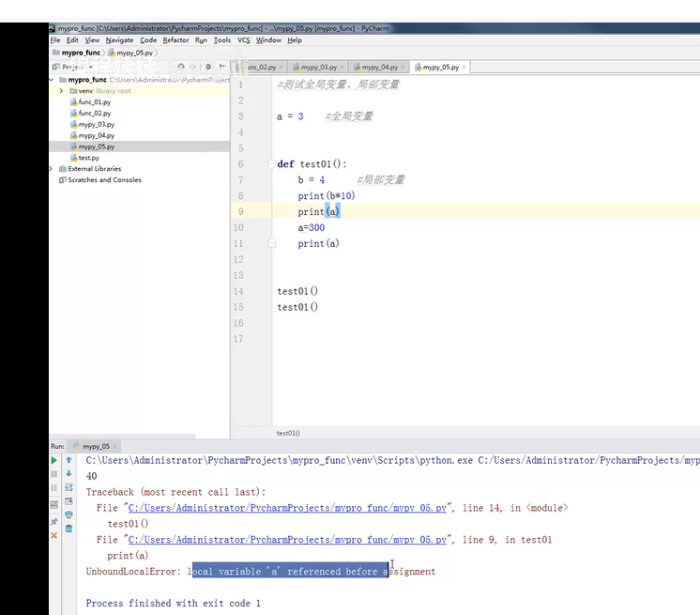Open the View menu

[x=92, y=39]
